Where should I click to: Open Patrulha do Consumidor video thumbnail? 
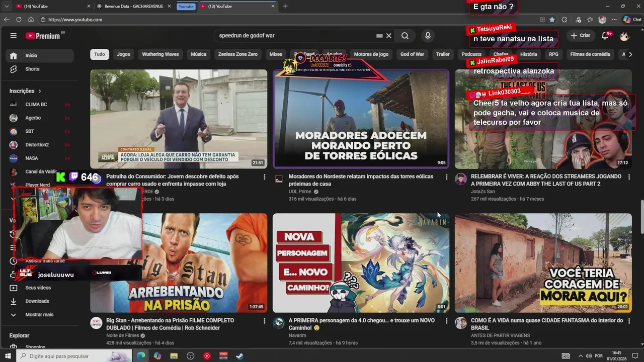[x=179, y=119]
